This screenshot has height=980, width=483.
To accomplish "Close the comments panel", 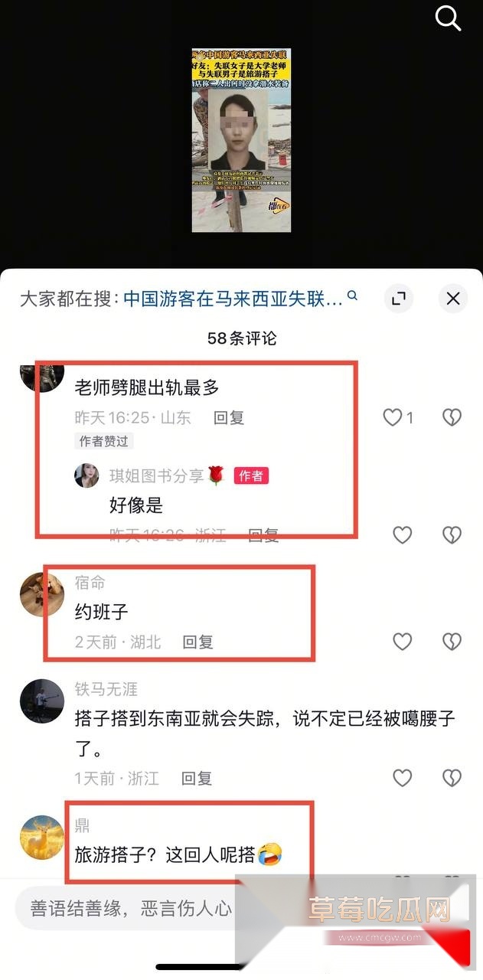I will pos(453,299).
